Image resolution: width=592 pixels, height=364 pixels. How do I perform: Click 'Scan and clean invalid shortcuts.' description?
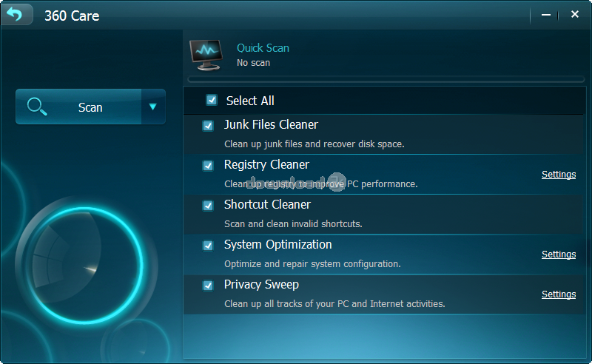coord(293,223)
